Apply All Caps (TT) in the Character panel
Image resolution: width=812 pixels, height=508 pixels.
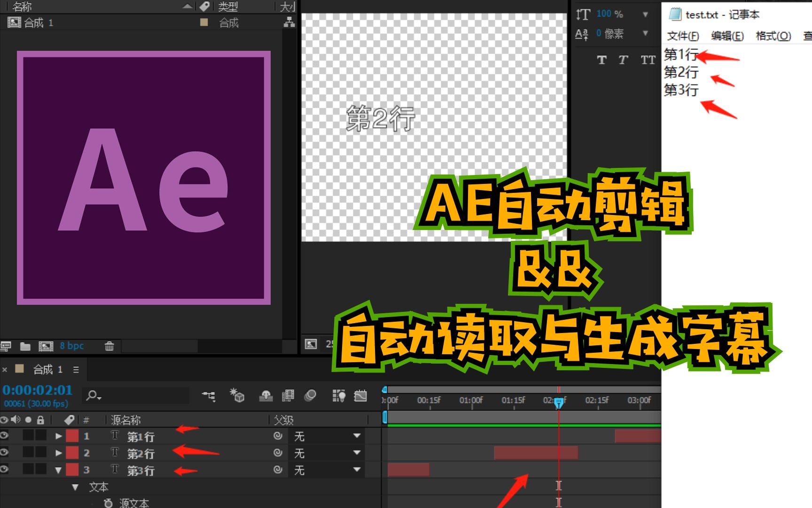[648, 60]
